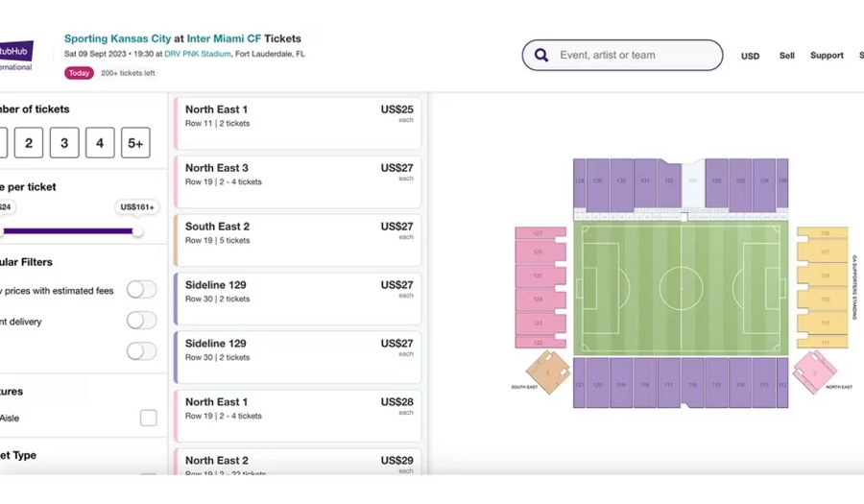Open the Support menu item
Screen dimensions: 864x504
coord(827,56)
